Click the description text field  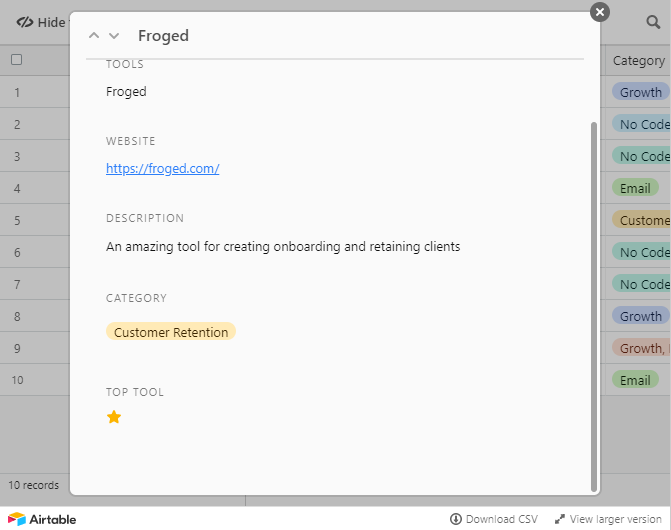283,246
